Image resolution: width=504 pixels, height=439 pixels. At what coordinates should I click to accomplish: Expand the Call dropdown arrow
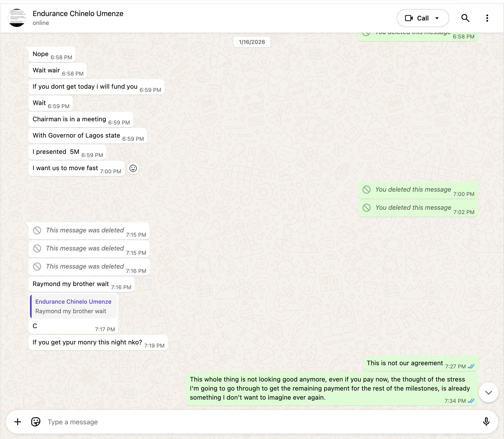tap(437, 18)
